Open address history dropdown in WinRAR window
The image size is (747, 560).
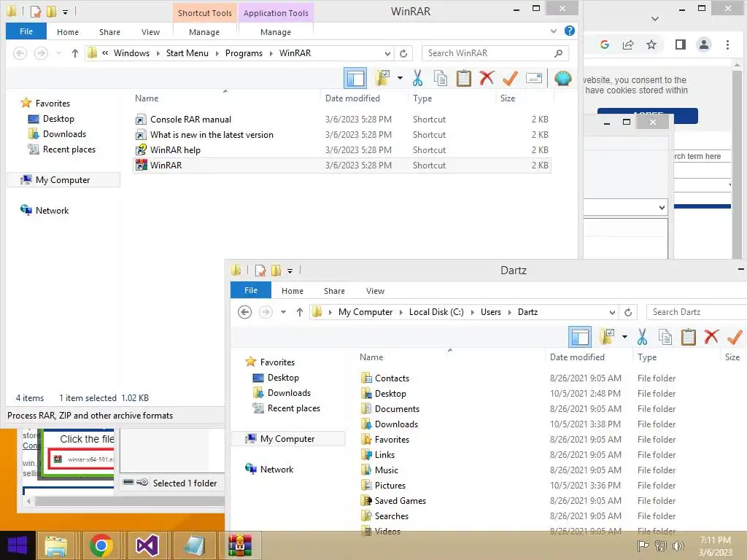(x=387, y=53)
